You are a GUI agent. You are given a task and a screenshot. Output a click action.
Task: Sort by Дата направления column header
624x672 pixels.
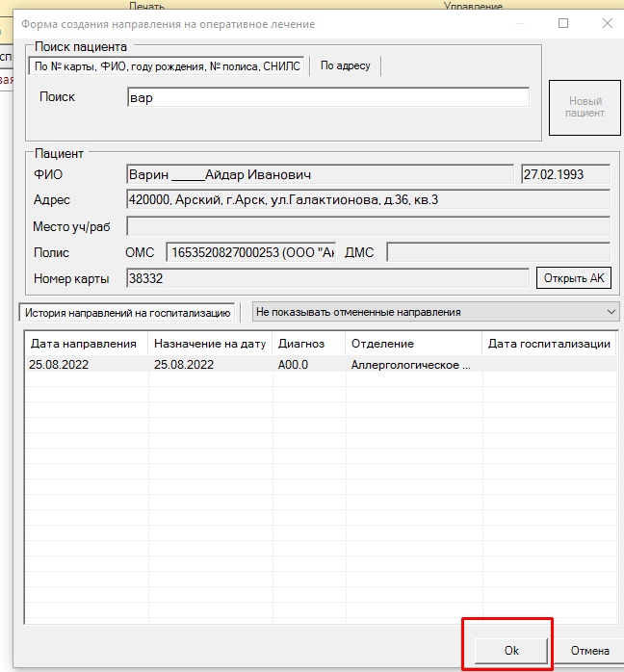pyautogui.click(x=85, y=344)
